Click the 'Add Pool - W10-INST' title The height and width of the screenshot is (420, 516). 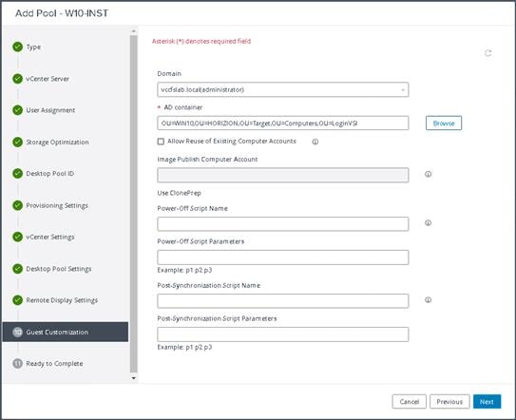point(62,13)
